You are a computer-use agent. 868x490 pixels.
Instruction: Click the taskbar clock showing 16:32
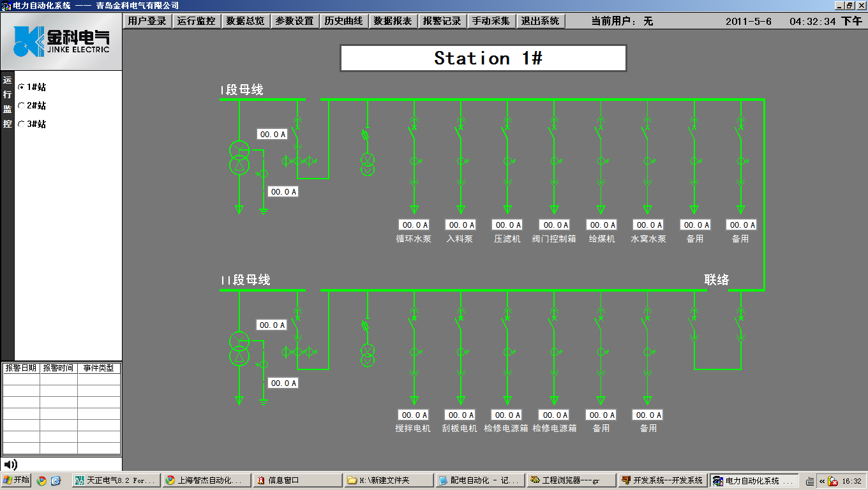852,481
